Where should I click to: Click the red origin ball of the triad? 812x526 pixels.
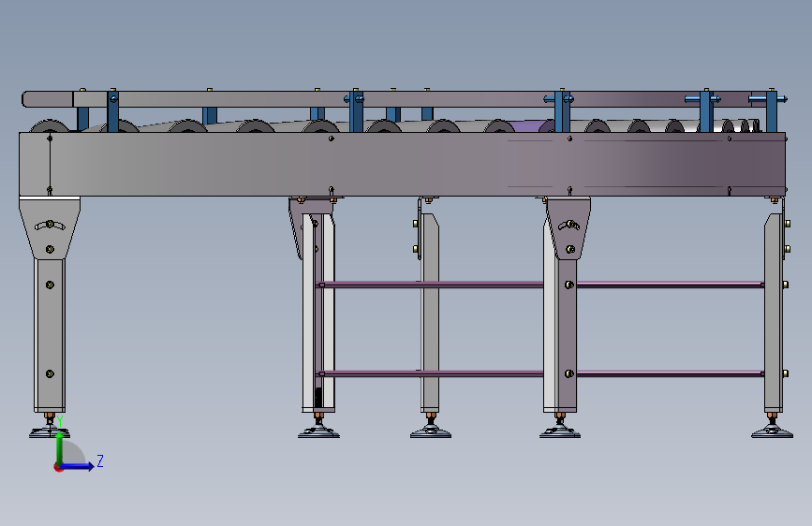[x=58, y=467]
